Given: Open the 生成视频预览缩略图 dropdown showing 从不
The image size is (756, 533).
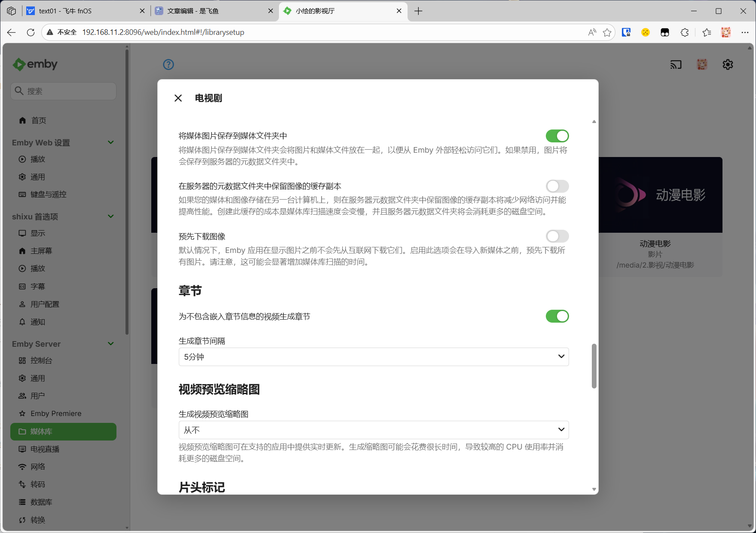Looking at the screenshot, I should coord(373,430).
